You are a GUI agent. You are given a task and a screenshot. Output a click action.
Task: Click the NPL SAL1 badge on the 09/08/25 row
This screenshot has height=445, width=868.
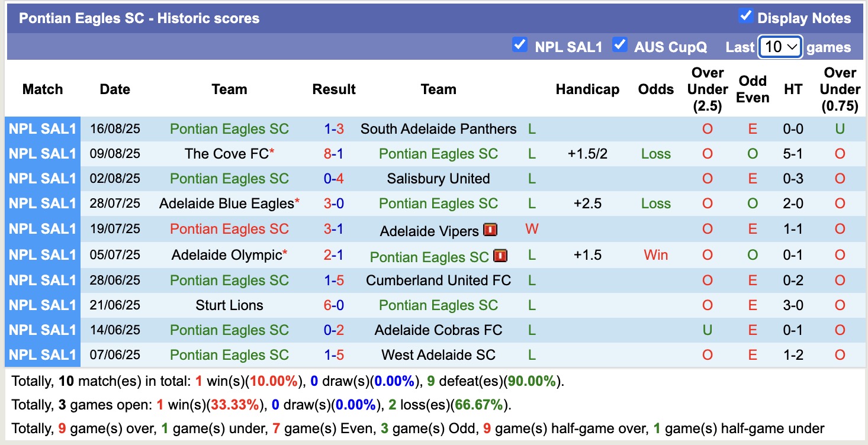(42, 153)
